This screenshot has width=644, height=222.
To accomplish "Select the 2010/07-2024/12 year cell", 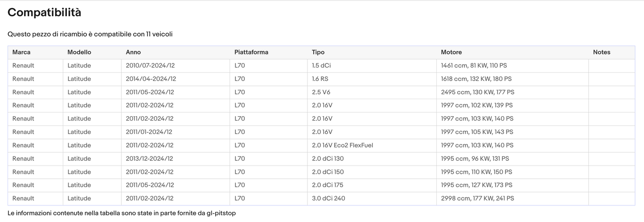I will tap(150, 66).
